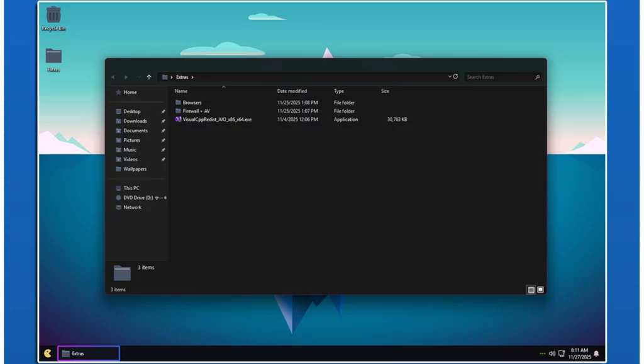Unpin Desktop from quick access sidebar
The image size is (644, 364).
pyautogui.click(x=163, y=111)
